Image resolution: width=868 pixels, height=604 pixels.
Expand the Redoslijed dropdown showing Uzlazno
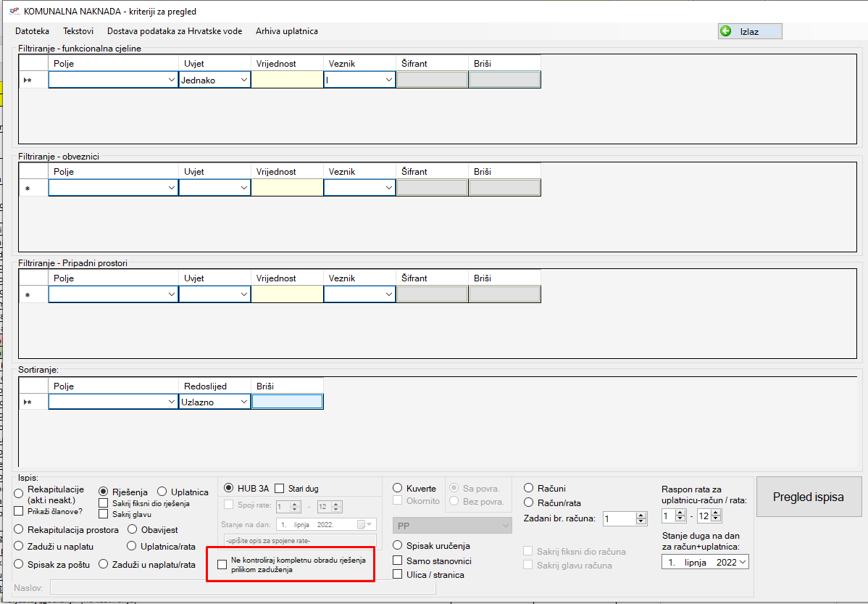point(243,402)
